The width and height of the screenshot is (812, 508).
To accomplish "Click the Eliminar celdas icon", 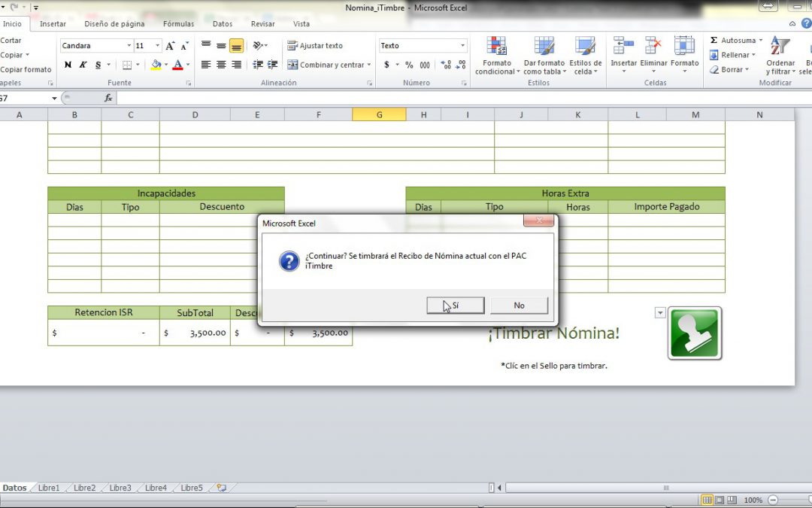I will pos(653,47).
